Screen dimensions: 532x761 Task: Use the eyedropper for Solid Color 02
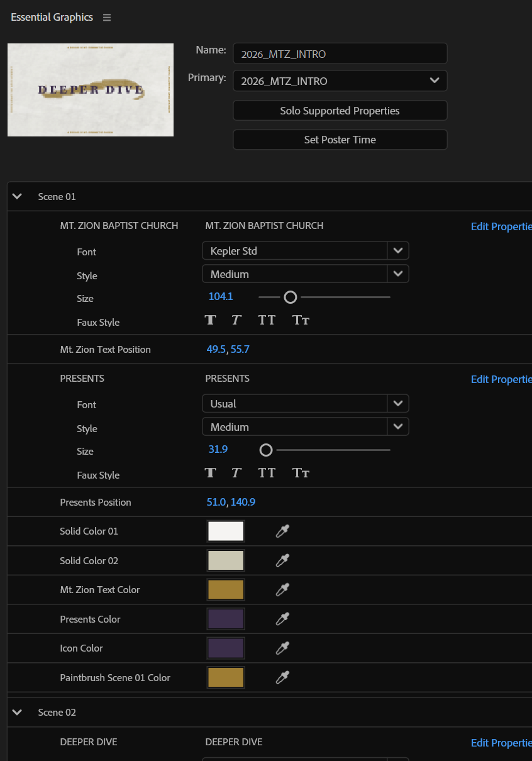coord(282,560)
